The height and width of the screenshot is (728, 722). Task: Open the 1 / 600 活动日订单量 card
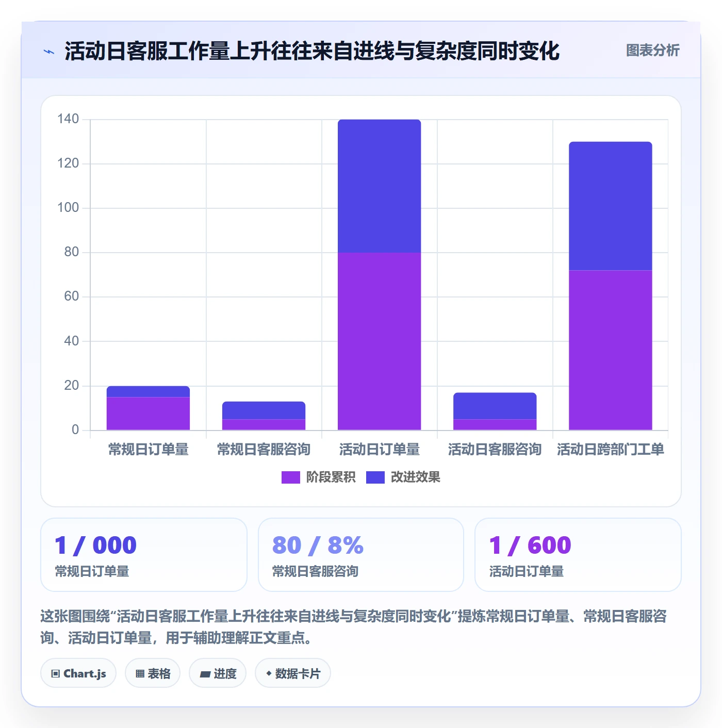pyautogui.click(x=578, y=555)
